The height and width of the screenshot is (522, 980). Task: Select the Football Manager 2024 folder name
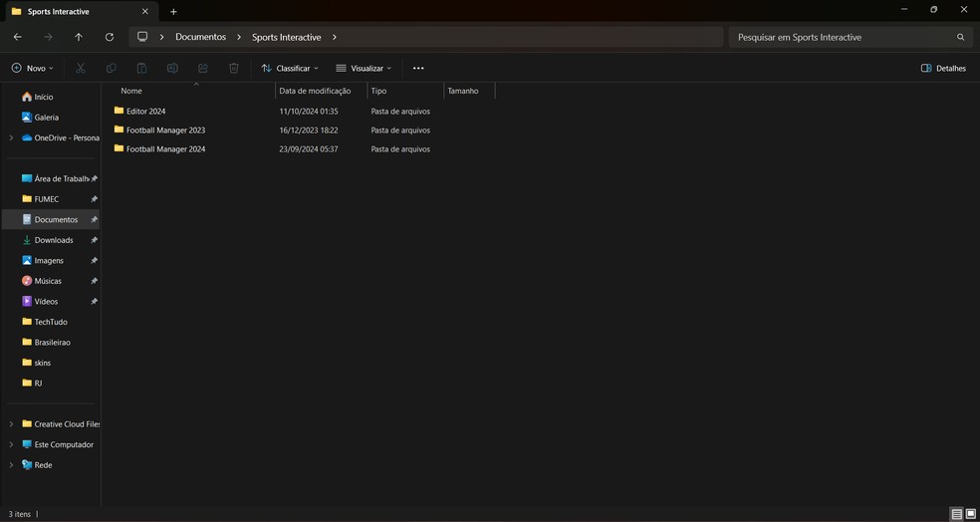(165, 148)
